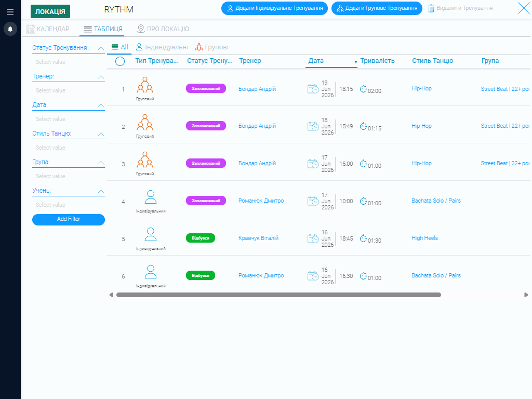Image resolution: width=532 pixels, height=399 pixels.
Task: Click Додати Групове Тренування button
Action: (x=377, y=8)
